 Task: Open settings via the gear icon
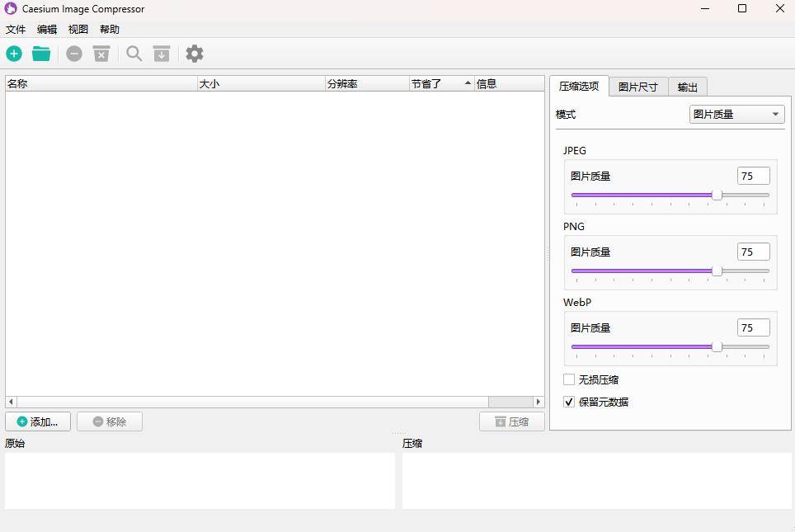coord(195,54)
